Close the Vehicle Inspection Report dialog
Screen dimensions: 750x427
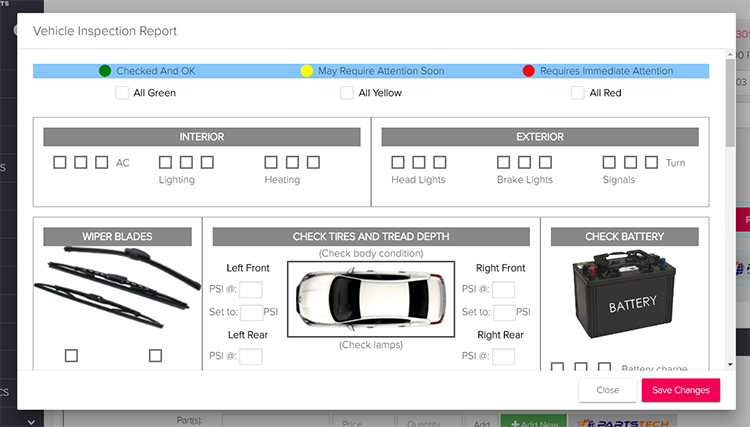(607, 390)
